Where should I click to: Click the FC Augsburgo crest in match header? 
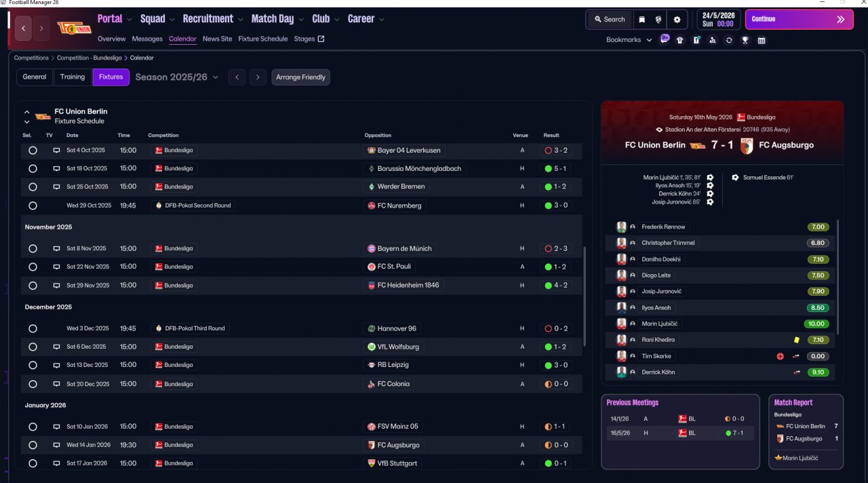(747, 145)
